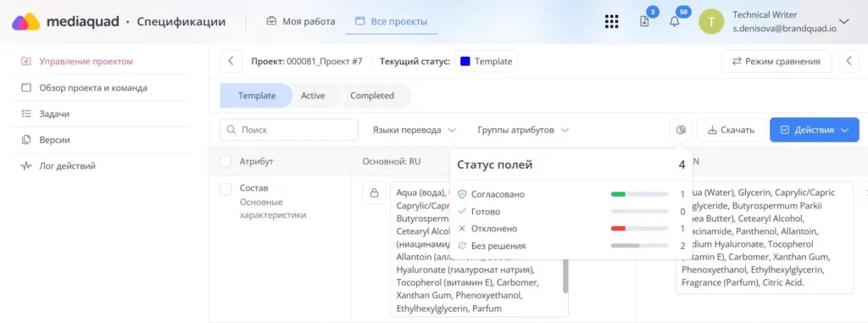Screen dimensions: 868x323
Task: Click the user avatar T
Action: click(712, 21)
